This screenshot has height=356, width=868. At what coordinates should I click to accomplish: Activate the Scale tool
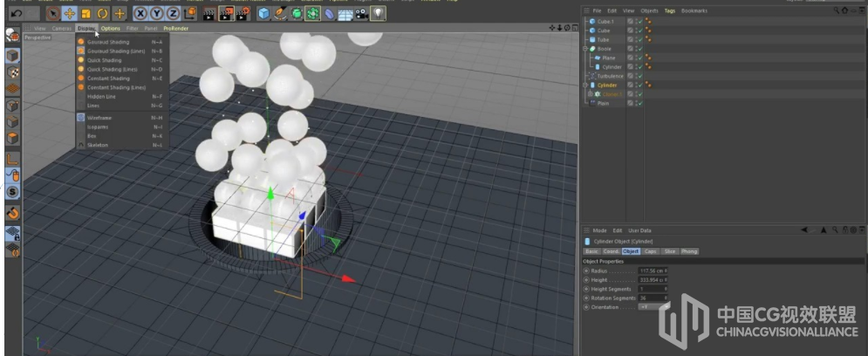[85, 13]
